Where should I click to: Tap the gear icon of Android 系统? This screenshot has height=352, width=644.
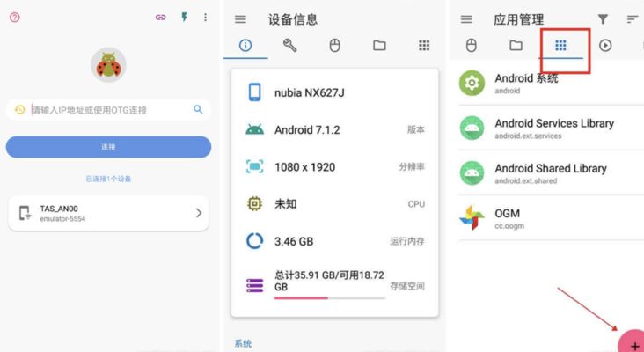pyautogui.click(x=472, y=83)
